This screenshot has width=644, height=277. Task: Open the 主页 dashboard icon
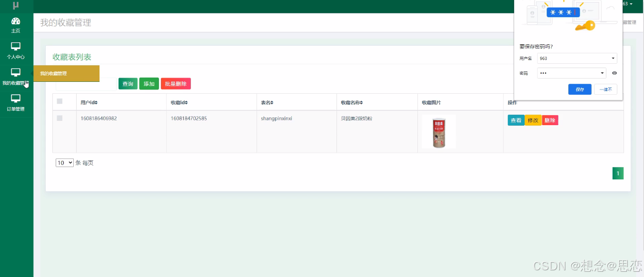(16, 21)
